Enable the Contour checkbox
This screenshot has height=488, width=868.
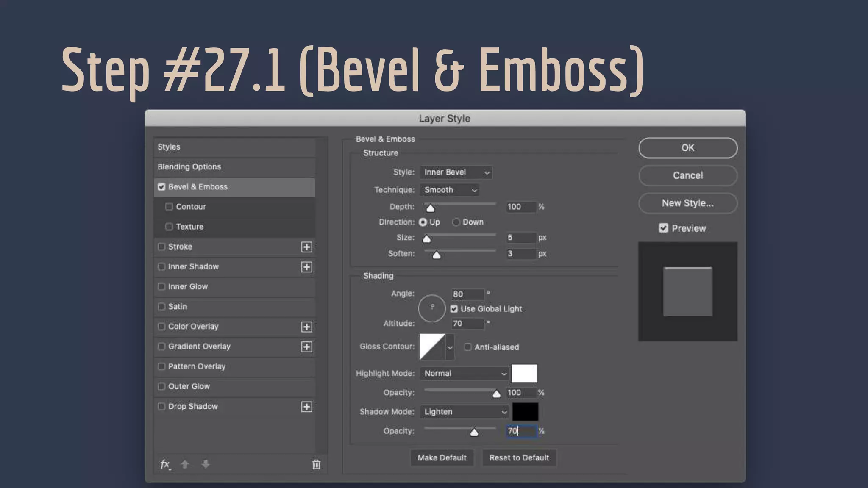click(169, 207)
